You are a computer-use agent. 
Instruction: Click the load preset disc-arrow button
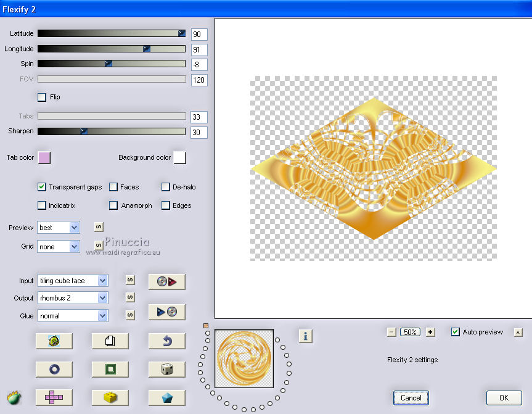click(167, 281)
